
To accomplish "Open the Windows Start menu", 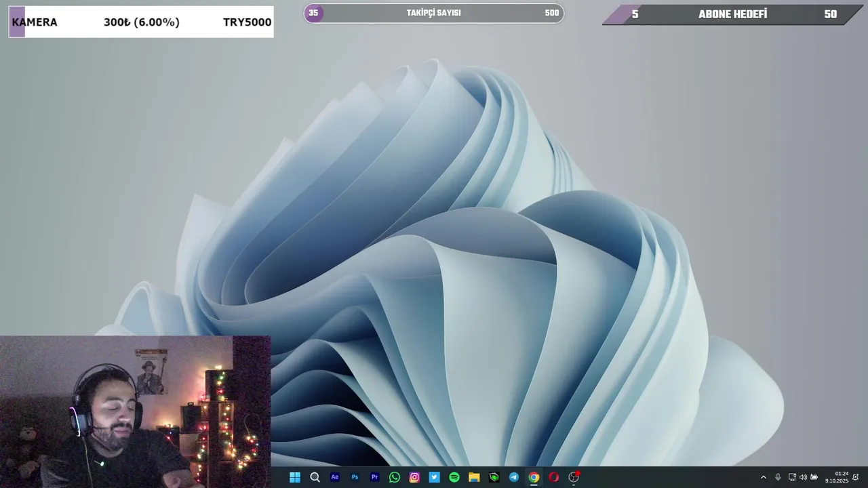I will pos(295,477).
